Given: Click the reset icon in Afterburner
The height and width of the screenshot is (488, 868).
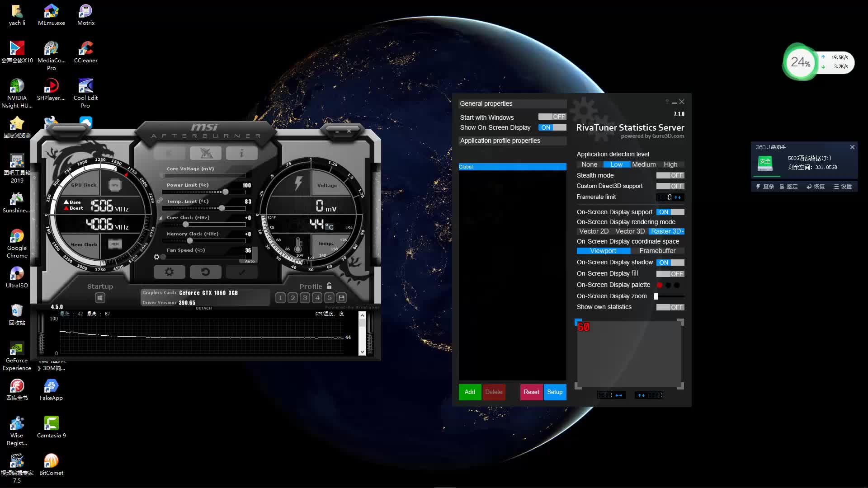Looking at the screenshot, I should point(206,272).
